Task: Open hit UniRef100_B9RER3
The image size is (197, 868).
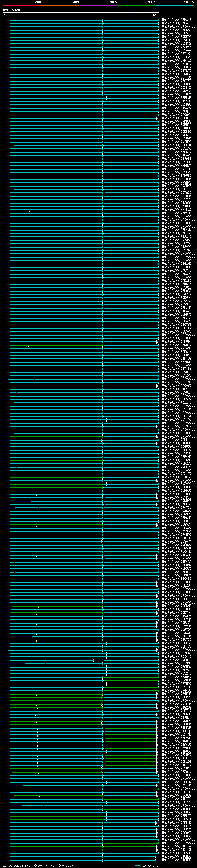Action: click(x=177, y=37)
